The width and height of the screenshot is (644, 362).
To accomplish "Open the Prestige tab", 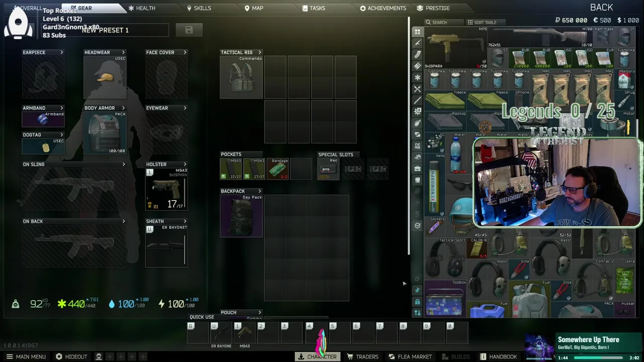I will [x=434, y=8].
